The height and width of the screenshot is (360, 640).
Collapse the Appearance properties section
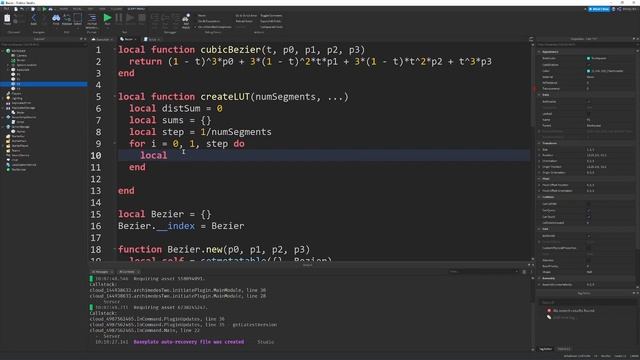coord(539,52)
